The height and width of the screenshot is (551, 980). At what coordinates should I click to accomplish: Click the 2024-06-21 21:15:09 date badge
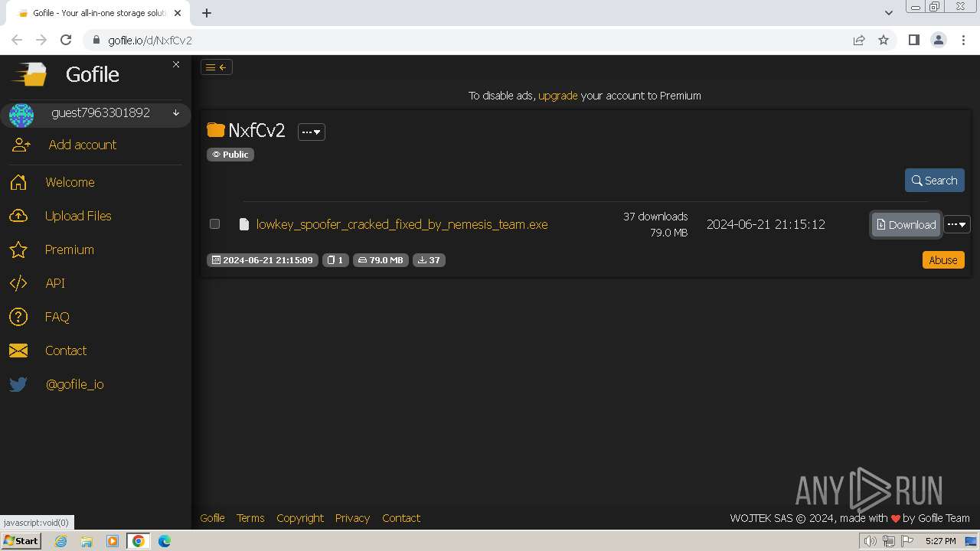(263, 260)
